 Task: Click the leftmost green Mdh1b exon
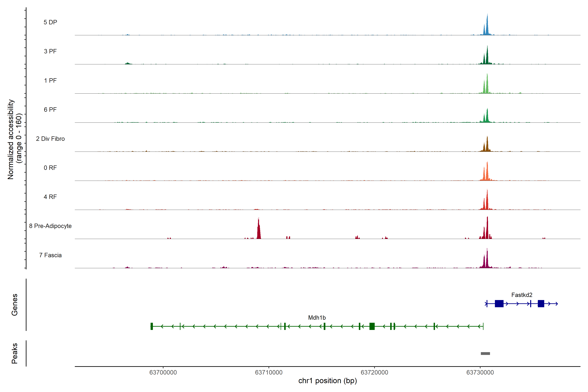click(152, 326)
